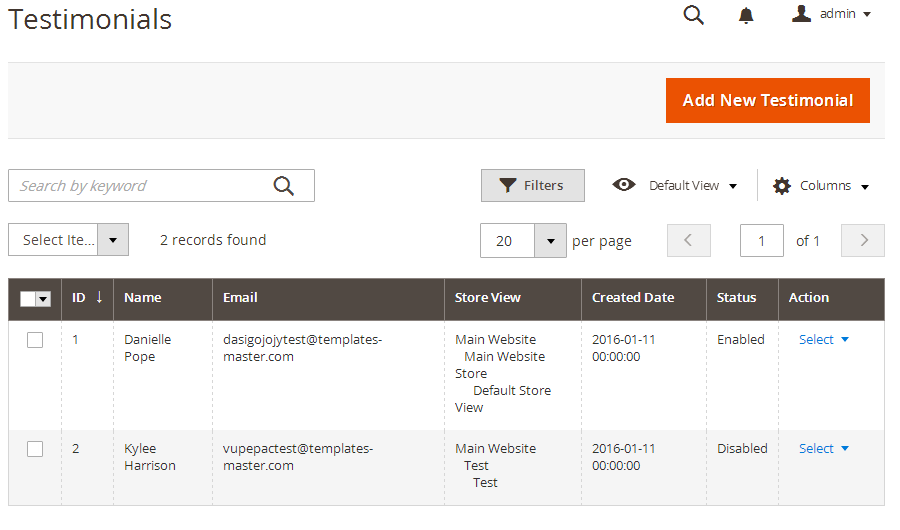Image resolution: width=900 pixels, height=530 pixels.
Task: Open the Default View eye icon
Action: pyautogui.click(x=623, y=185)
